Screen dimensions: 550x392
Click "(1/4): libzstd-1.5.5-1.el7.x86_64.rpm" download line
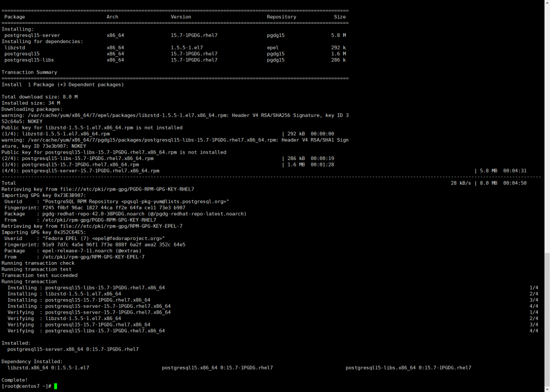click(x=168, y=134)
